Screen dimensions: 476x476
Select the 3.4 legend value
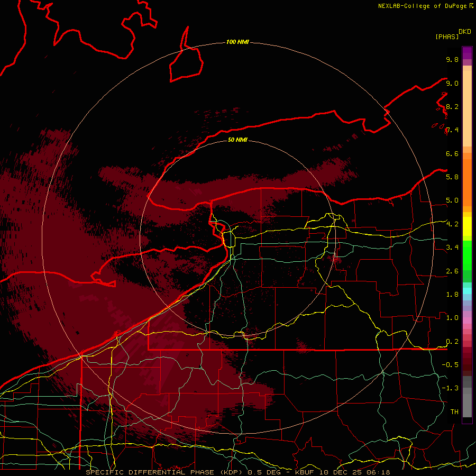pos(452,247)
